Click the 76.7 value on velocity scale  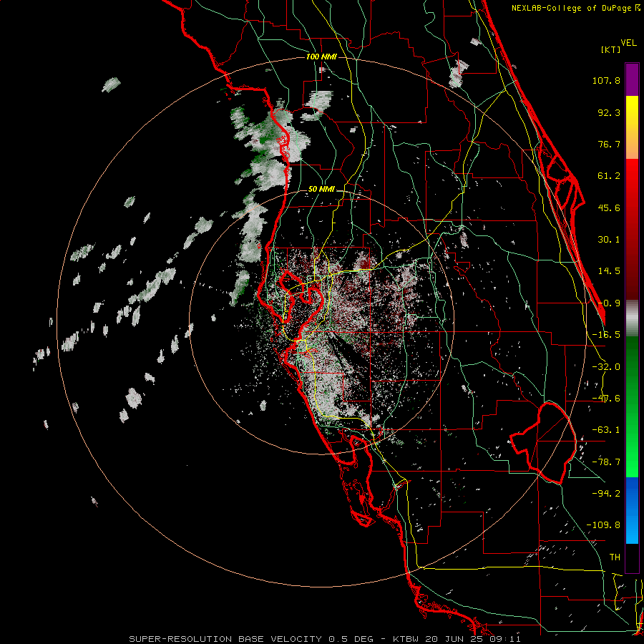[x=609, y=144]
